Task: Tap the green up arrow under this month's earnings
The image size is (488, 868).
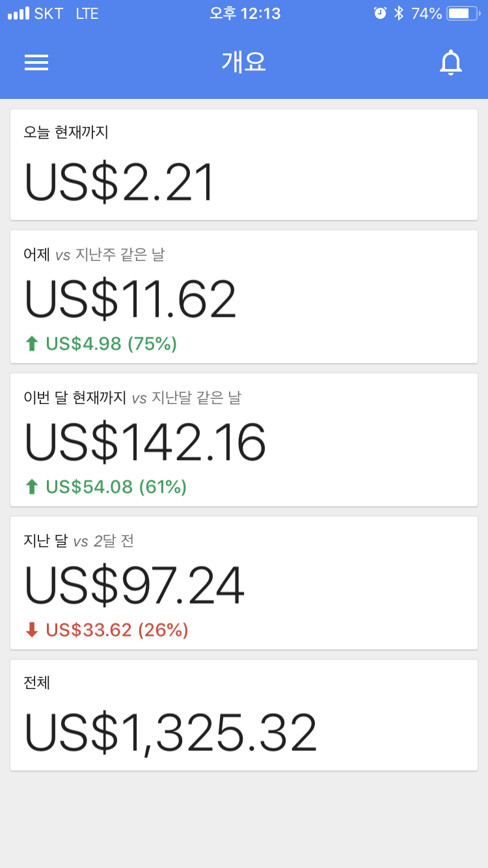Action: 32,487
